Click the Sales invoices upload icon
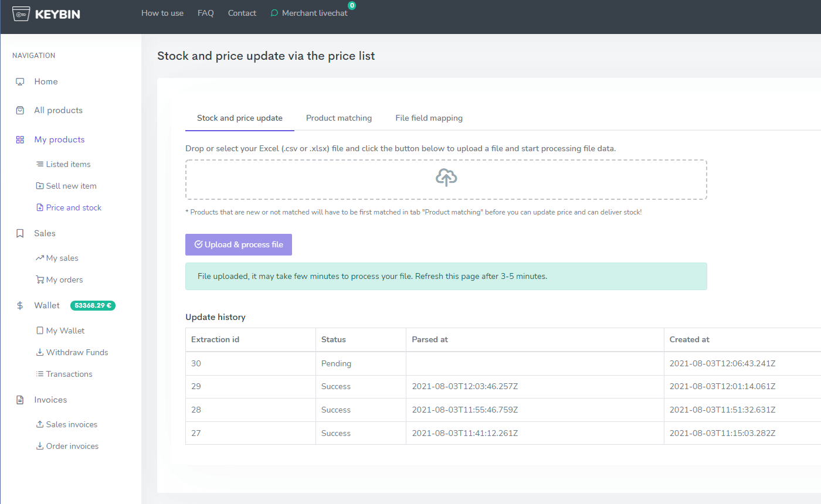This screenshot has height=504, width=821. pos(40,425)
